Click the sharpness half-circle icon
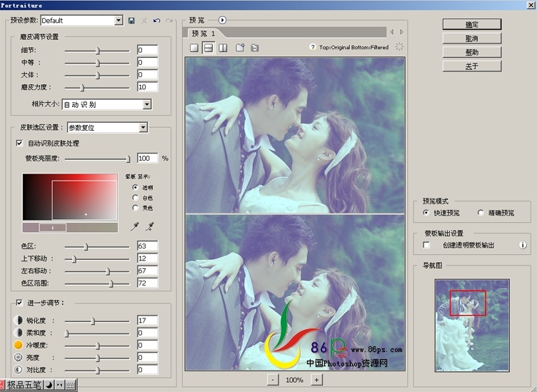 (x=18, y=321)
